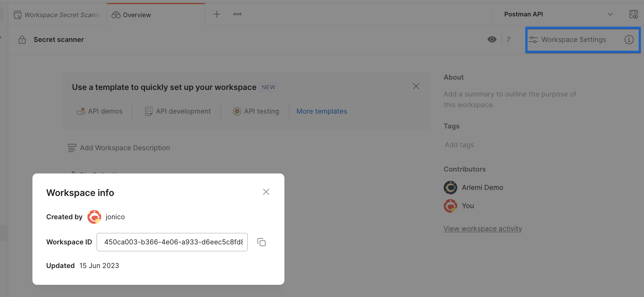Switch to the Workspace Secret Scanner tab
This screenshot has width=644, height=297.
click(x=57, y=15)
